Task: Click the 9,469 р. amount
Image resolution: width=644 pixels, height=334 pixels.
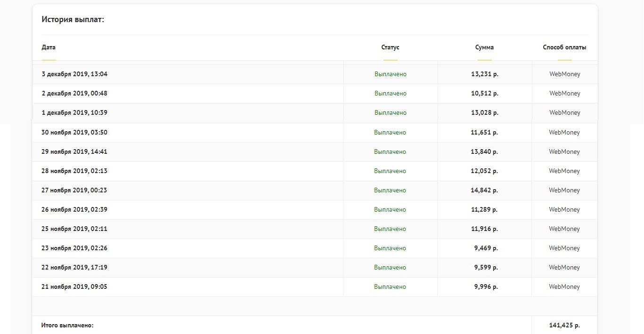Action: (x=486, y=248)
